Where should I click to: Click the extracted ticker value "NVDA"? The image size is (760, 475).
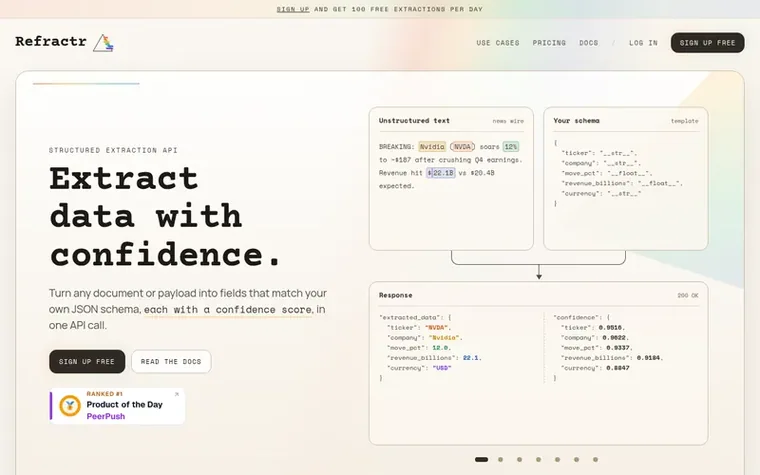point(437,328)
